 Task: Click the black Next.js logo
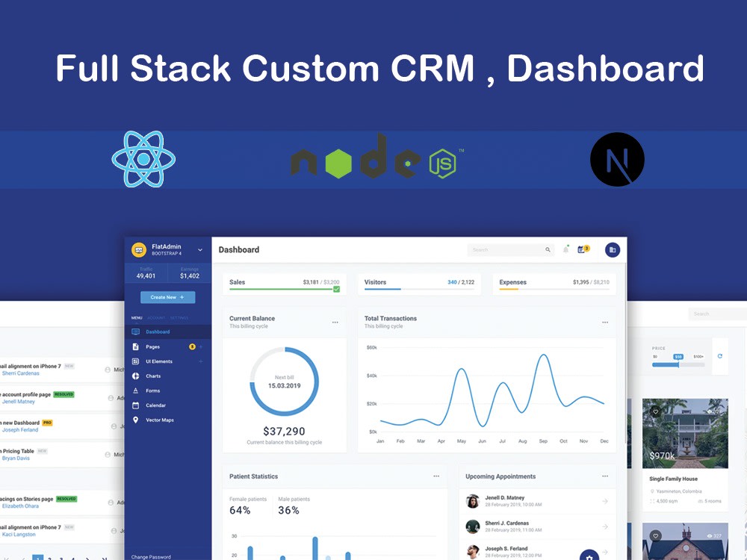click(x=617, y=159)
